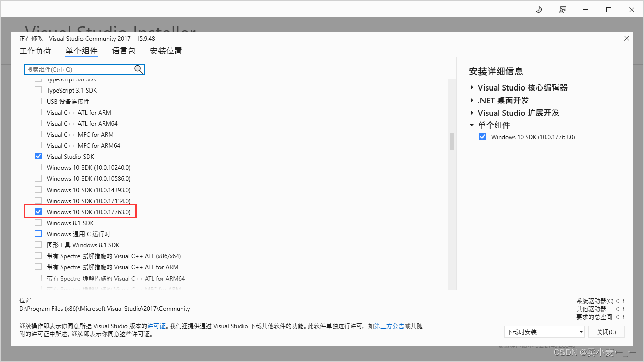Click the feedback icon in title bar
This screenshot has height=362, width=644.
point(562,9)
